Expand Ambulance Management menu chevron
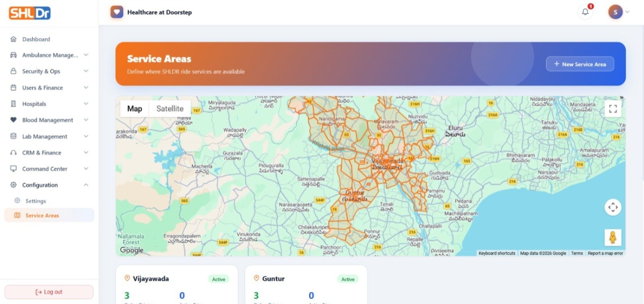644x304 pixels. [86, 55]
